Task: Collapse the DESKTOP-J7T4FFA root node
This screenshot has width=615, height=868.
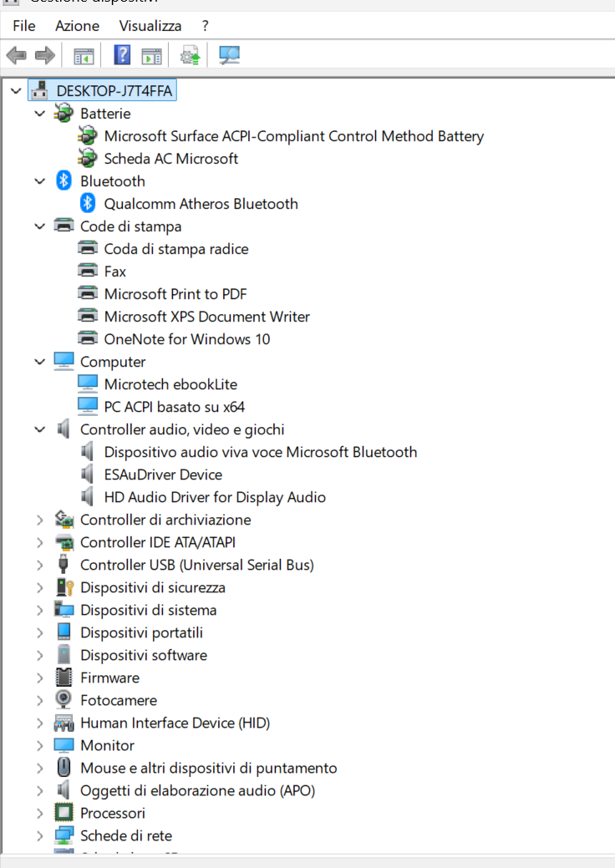Action: 16,90
